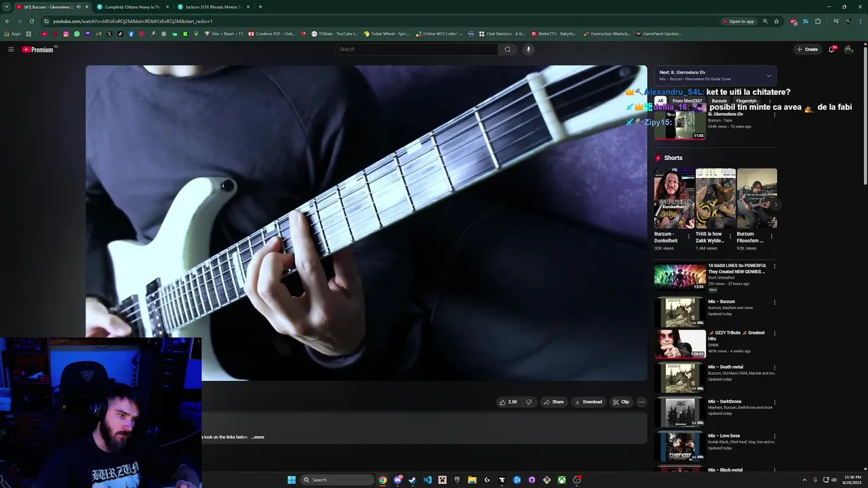Clip the video
868x488 pixels.
click(621, 402)
